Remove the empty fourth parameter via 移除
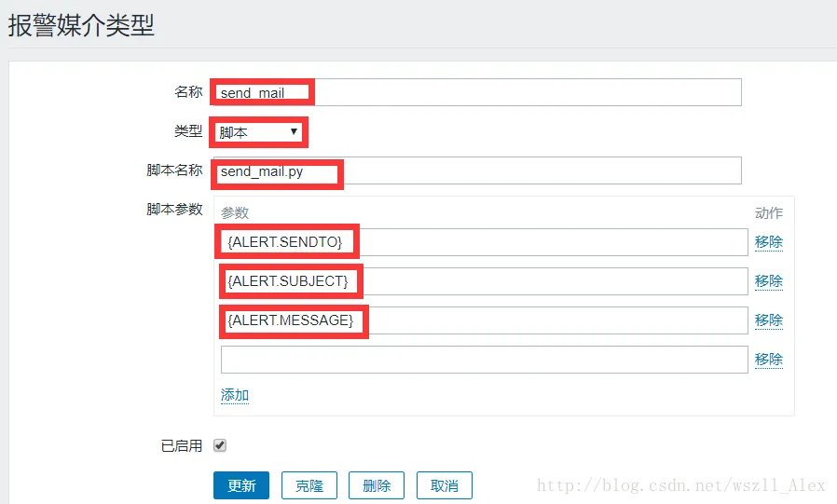Screen dimensions: 837x504 click(768, 360)
